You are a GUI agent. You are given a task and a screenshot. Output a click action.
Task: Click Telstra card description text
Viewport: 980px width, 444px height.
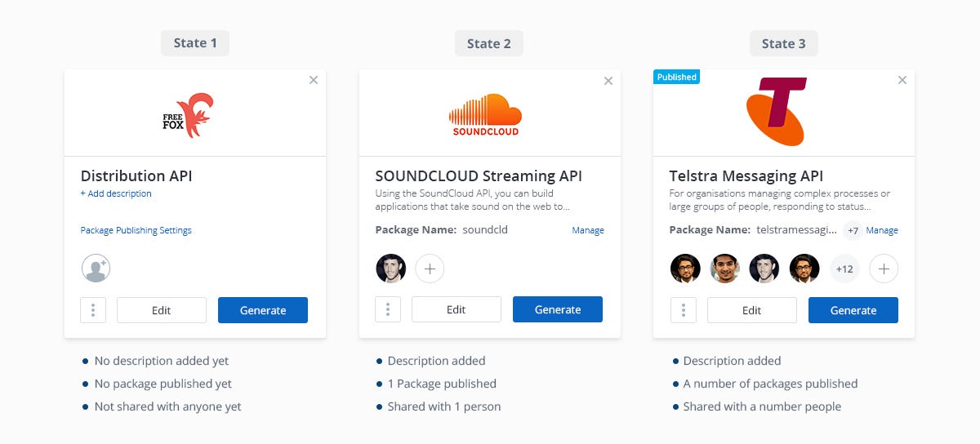coord(780,200)
